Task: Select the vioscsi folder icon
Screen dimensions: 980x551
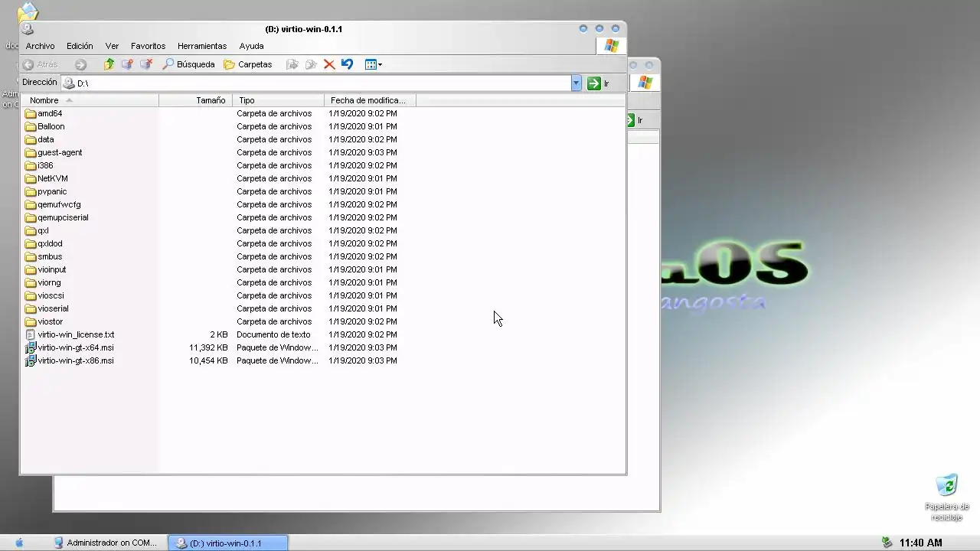Action: [x=31, y=295]
